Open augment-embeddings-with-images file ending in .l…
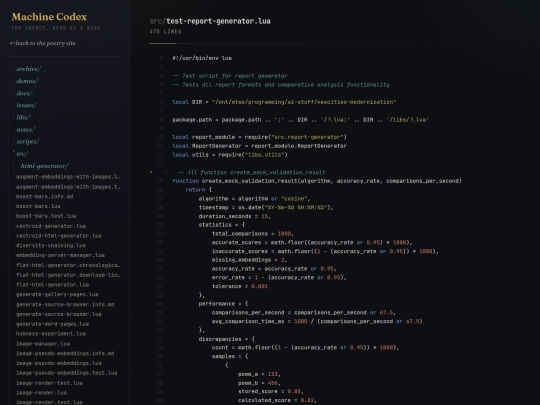The height and width of the screenshot is (405, 540). 68,177
